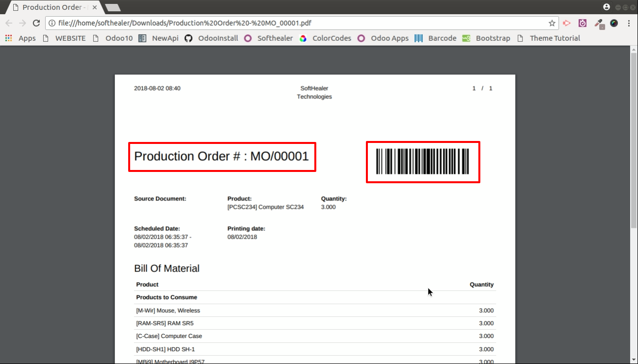This screenshot has height=364, width=638.
Task: Click the Scheduled Date: label
Action: 157,229
